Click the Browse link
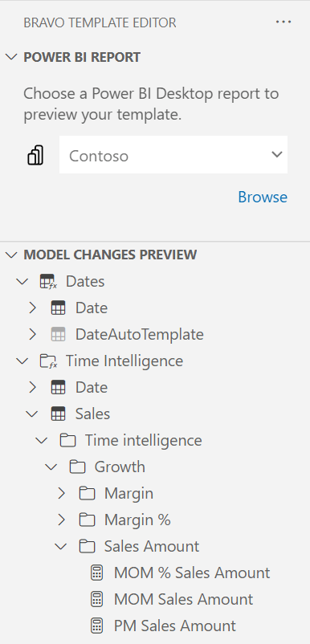The width and height of the screenshot is (310, 644). 263,198
